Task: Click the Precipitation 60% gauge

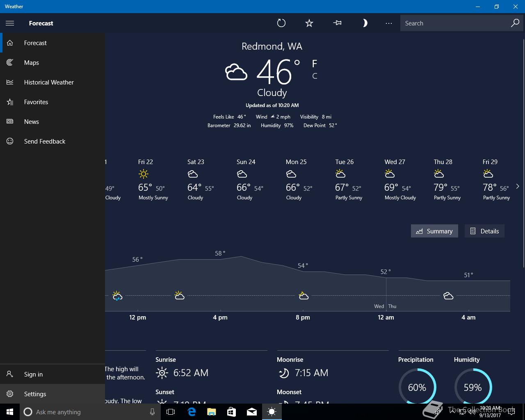Action: coord(417,387)
